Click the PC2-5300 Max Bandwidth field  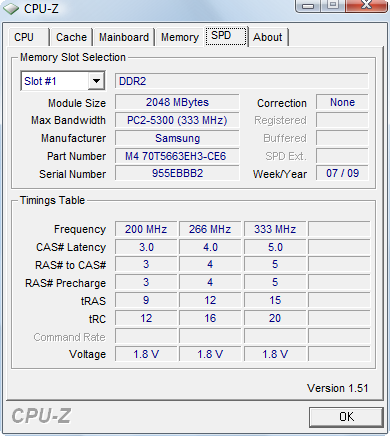tap(177, 120)
